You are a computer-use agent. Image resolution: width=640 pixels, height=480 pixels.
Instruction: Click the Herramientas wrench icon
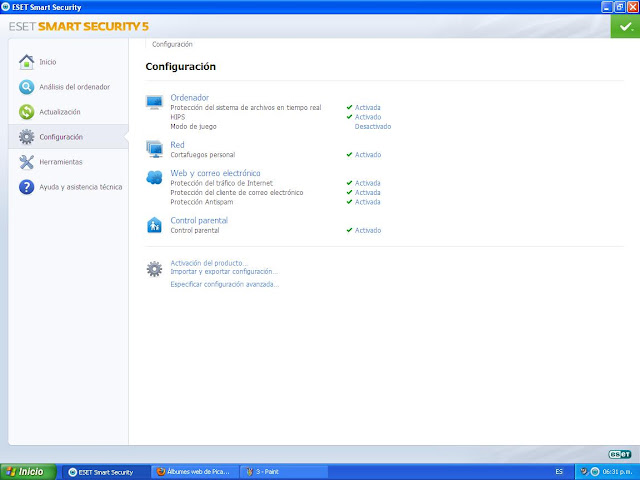pos(27,162)
